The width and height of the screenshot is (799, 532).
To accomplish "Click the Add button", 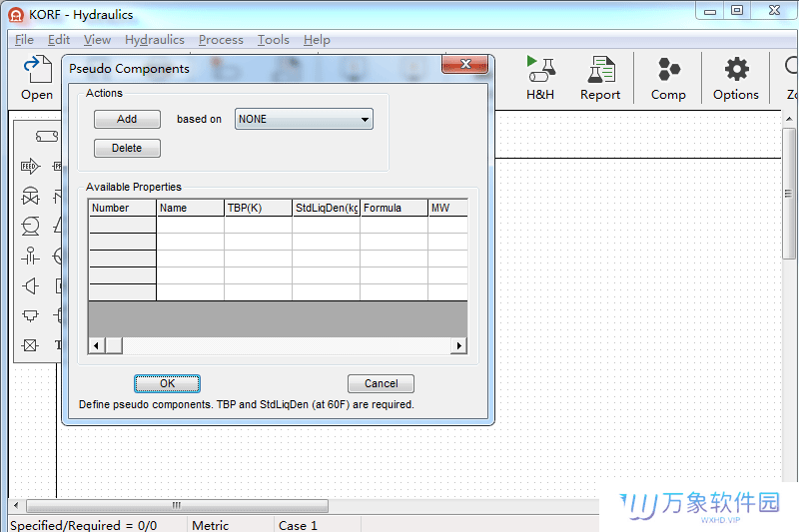I will (x=127, y=119).
